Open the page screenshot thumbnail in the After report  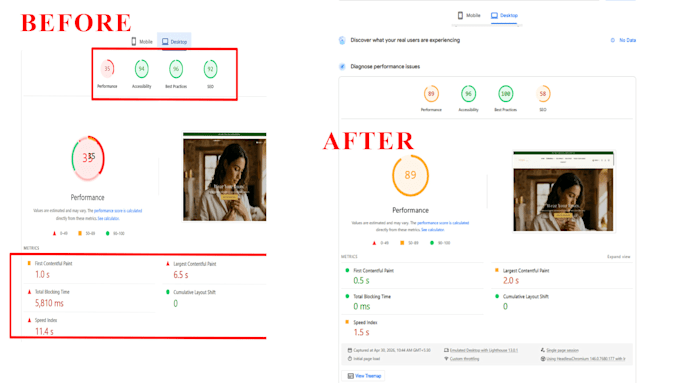pos(563,191)
